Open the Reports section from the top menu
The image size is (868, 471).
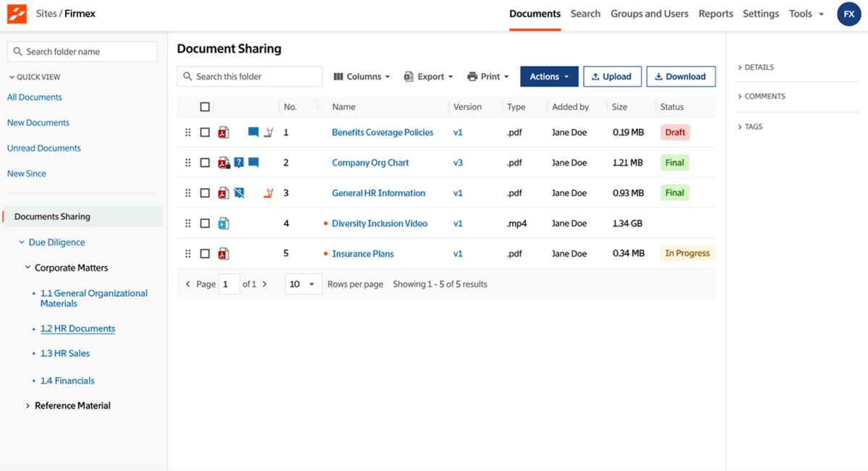pos(715,13)
